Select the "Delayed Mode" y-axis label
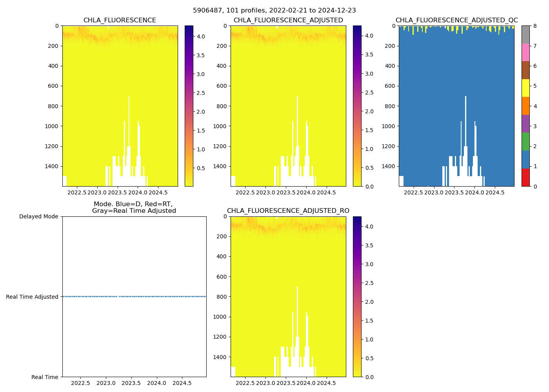 click(38, 216)
